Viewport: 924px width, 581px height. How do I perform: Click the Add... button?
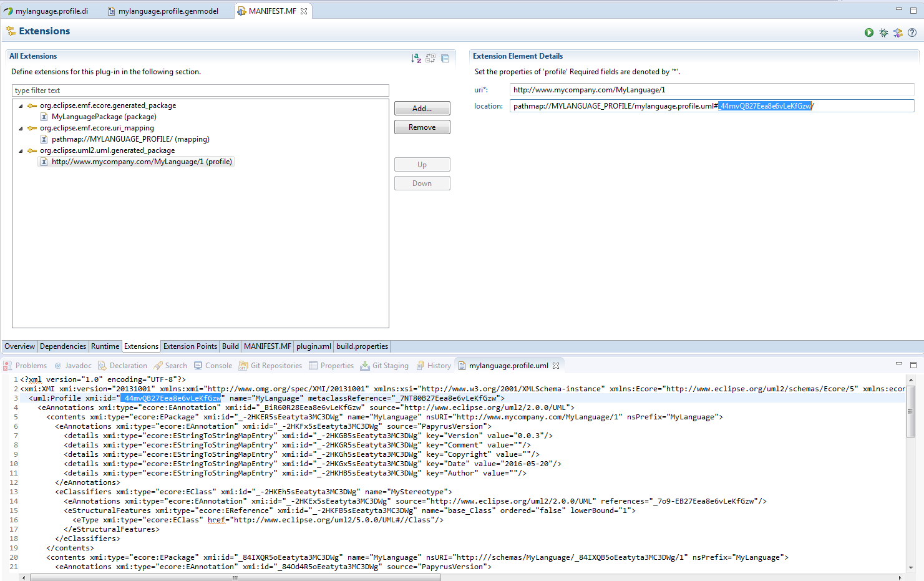pos(422,109)
